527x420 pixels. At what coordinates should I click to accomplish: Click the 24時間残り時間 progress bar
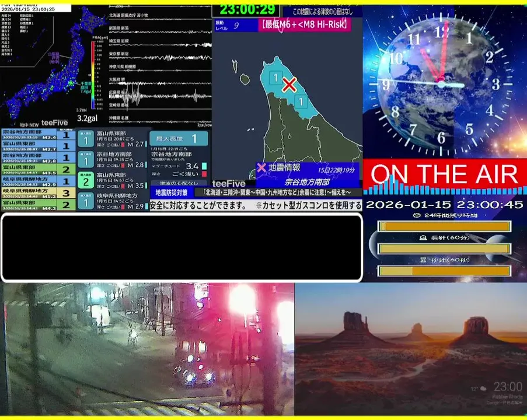point(444,226)
